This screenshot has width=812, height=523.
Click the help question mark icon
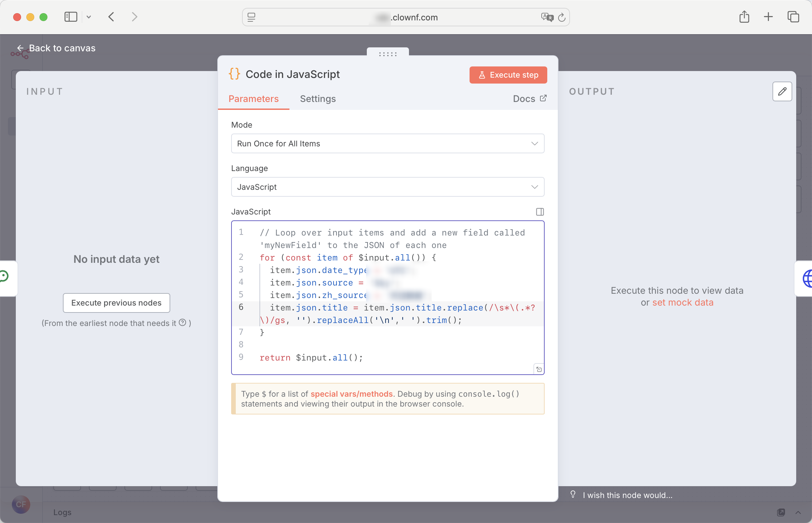[x=182, y=322]
